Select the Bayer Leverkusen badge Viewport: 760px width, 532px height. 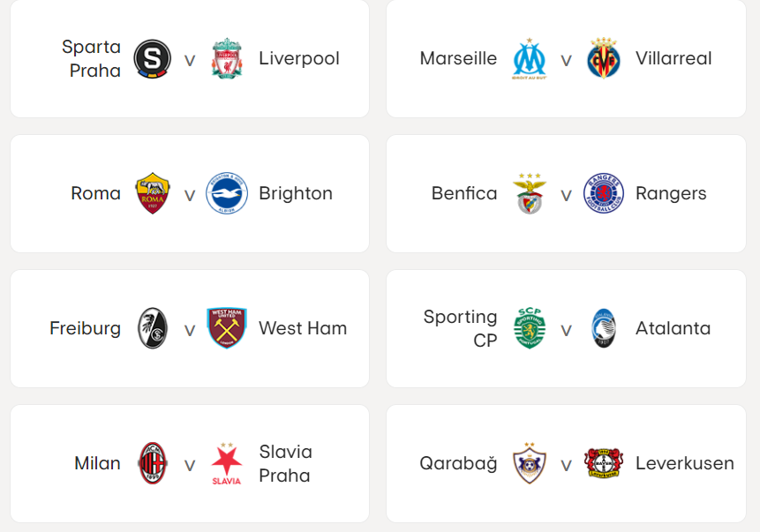[604, 463]
